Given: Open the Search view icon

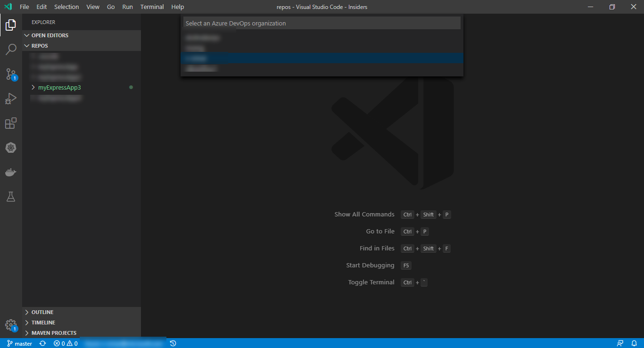Looking at the screenshot, I should (11, 49).
